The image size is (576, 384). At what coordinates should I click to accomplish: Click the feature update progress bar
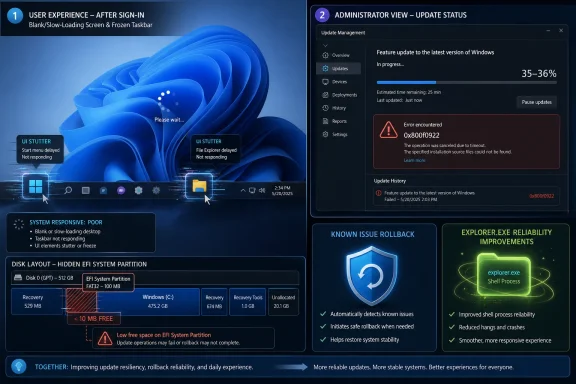[467, 82]
